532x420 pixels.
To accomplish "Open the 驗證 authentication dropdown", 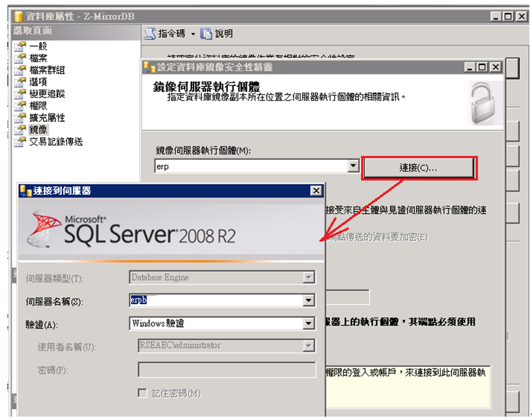I will [308, 323].
